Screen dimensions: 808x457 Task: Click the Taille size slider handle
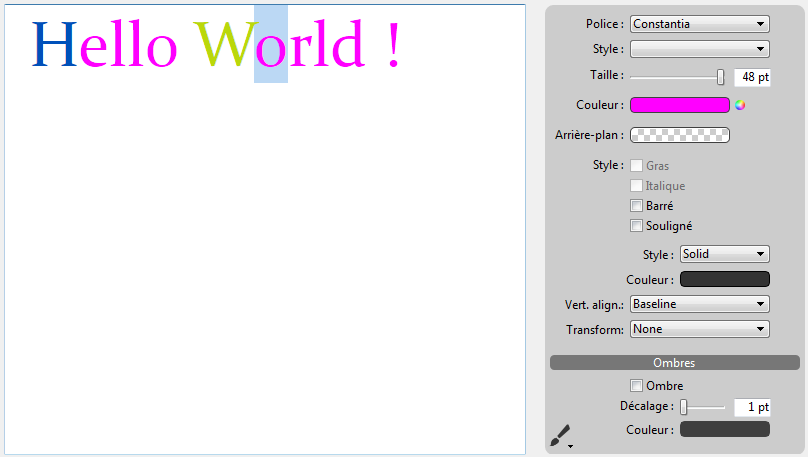(721, 77)
